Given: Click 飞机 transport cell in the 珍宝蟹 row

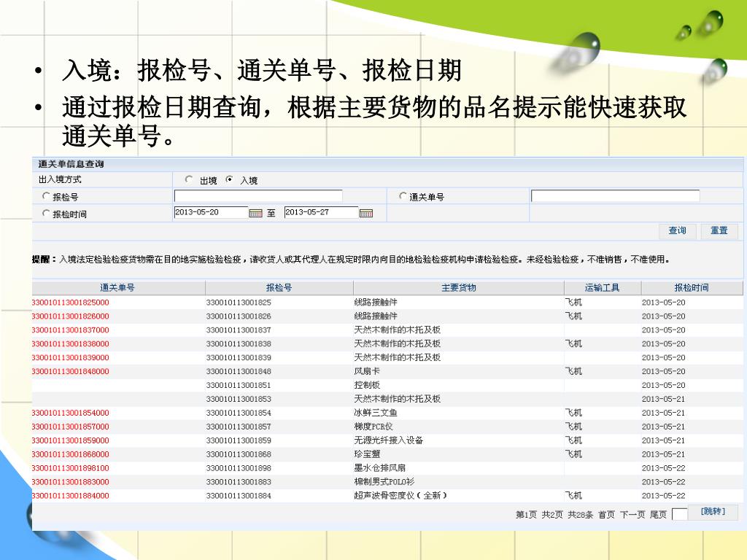Looking at the screenshot, I should tap(573, 454).
